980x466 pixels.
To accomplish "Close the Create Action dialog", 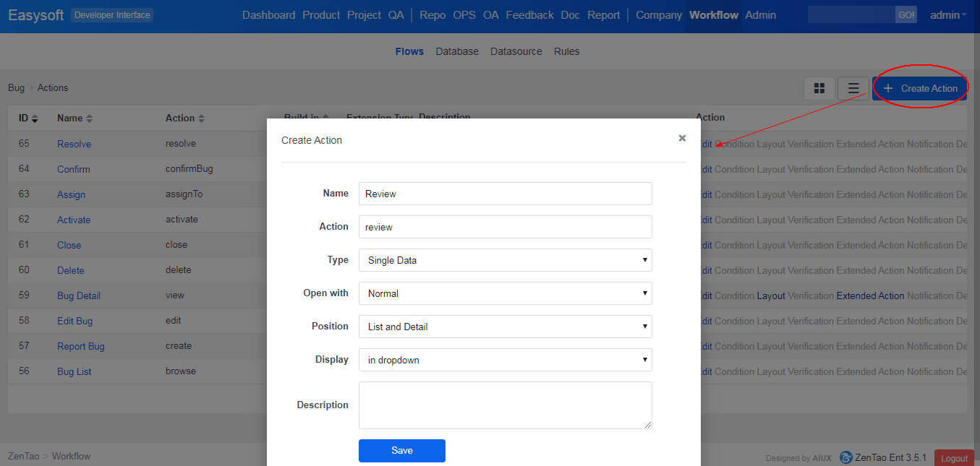I will click(x=682, y=138).
